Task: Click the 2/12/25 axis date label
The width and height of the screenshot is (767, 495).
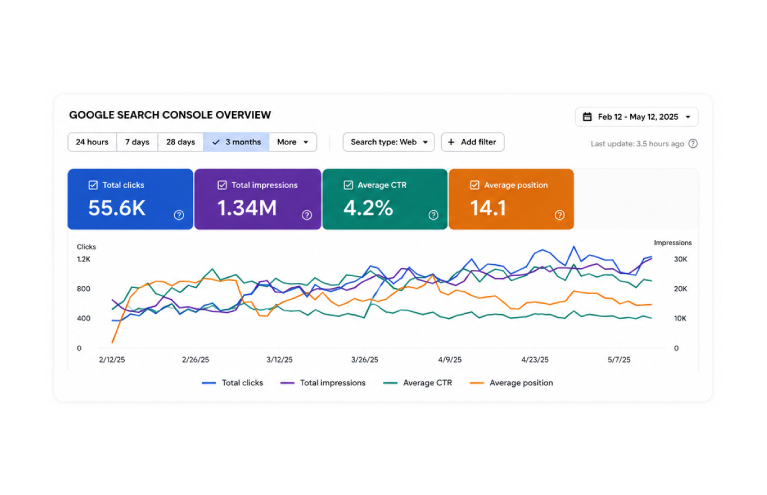Action: click(112, 360)
